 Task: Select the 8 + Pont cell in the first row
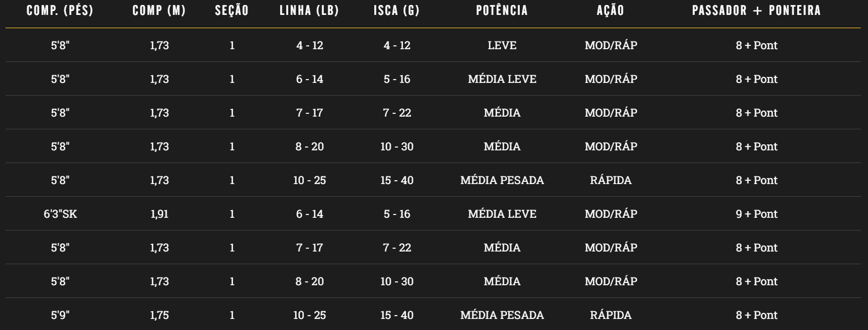[757, 45]
